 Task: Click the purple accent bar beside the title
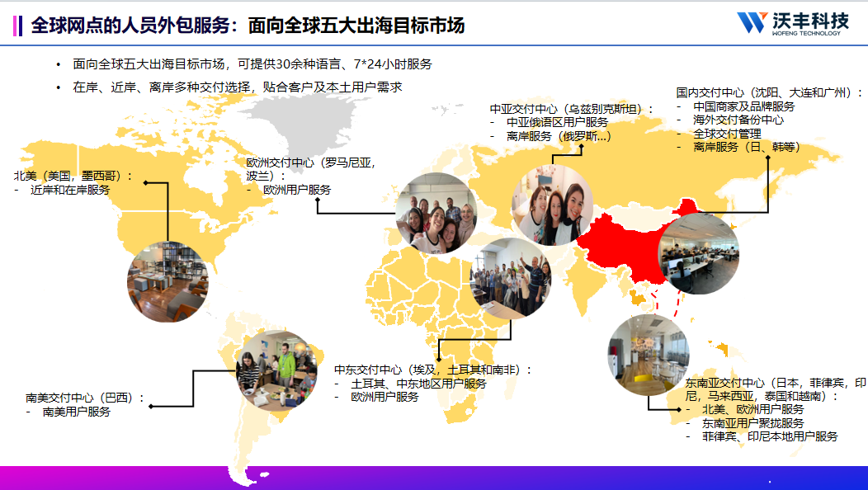click(x=17, y=26)
